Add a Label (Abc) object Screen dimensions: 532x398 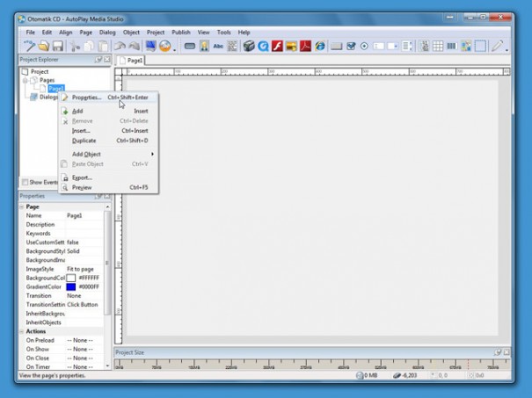(x=218, y=46)
